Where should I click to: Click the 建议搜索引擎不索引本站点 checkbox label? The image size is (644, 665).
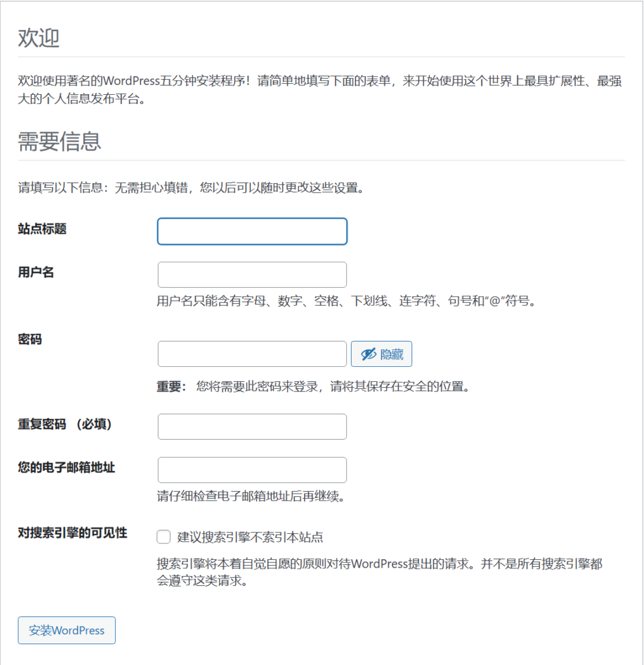250,537
